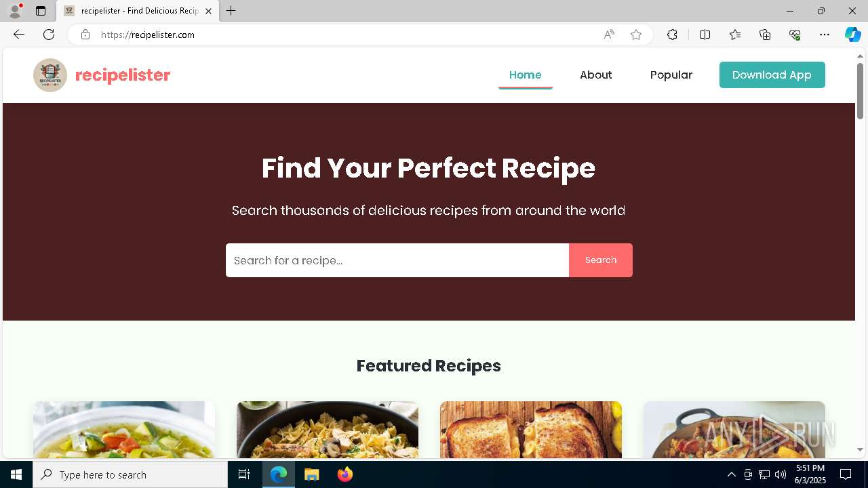
Task: Focus the Search for a recipe field
Action: [397, 260]
